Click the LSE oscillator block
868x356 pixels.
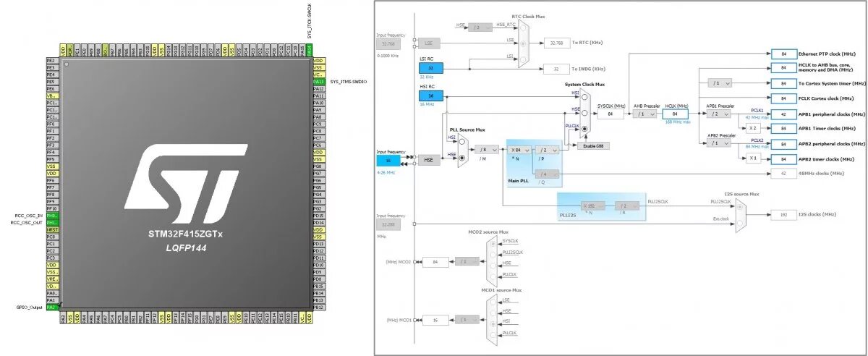428,43
